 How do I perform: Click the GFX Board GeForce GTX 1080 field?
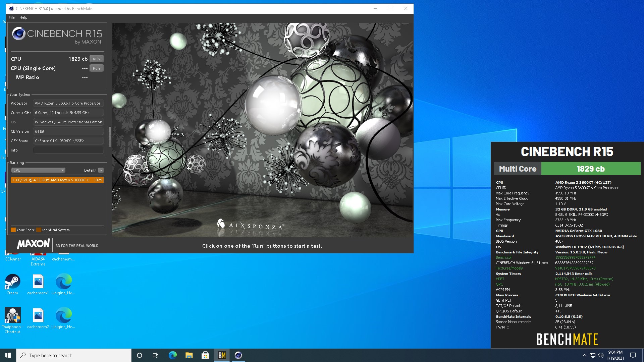pos(68,141)
